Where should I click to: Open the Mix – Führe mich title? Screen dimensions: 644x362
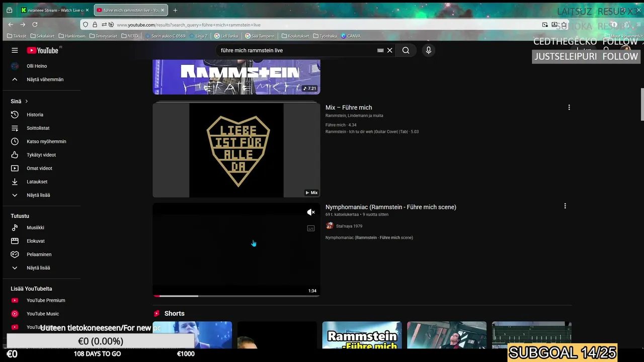tap(349, 108)
